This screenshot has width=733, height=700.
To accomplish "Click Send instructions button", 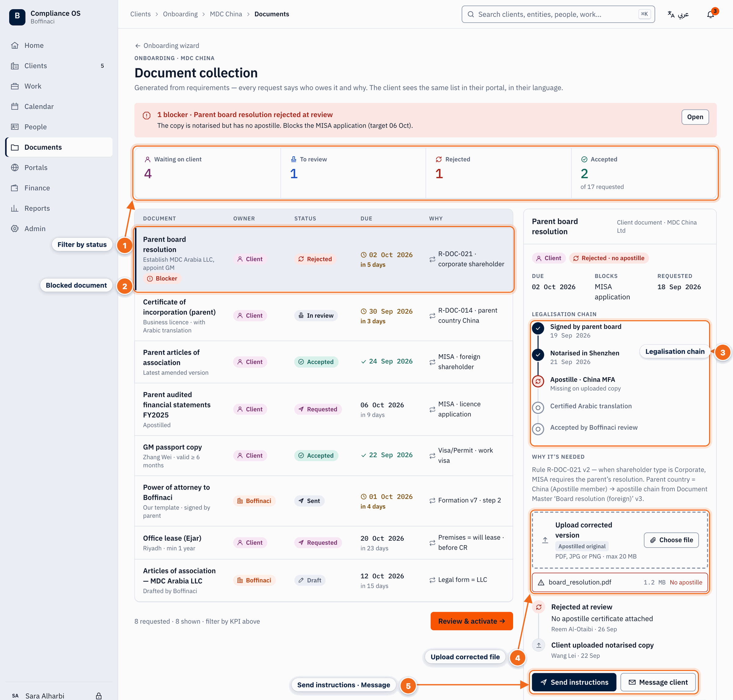I will coord(574,682).
